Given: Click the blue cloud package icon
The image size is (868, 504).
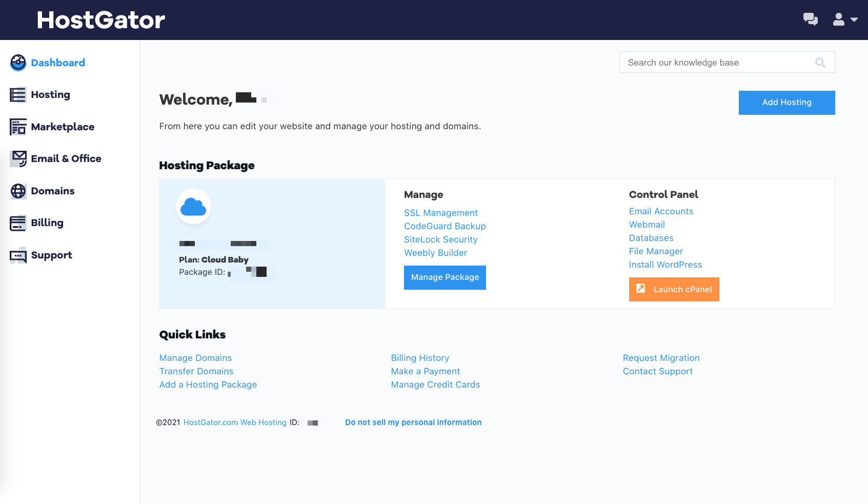Looking at the screenshot, I should tap(193, 207).
